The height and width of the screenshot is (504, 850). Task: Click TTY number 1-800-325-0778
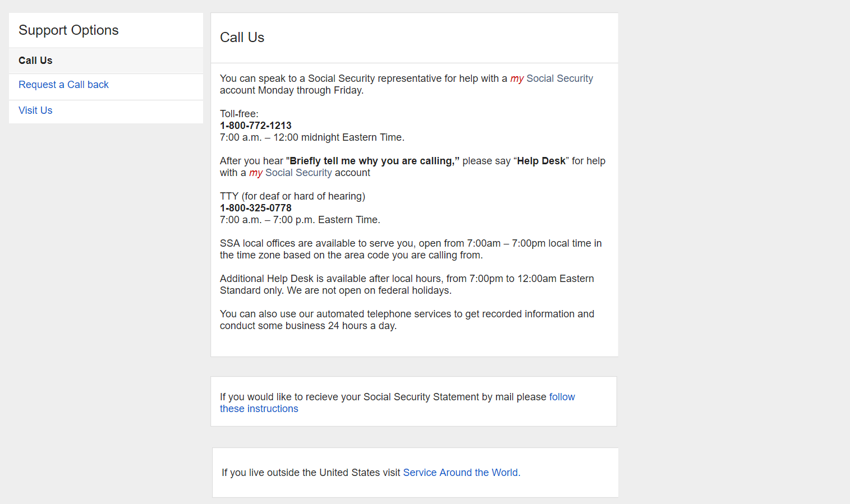(256, 208)
